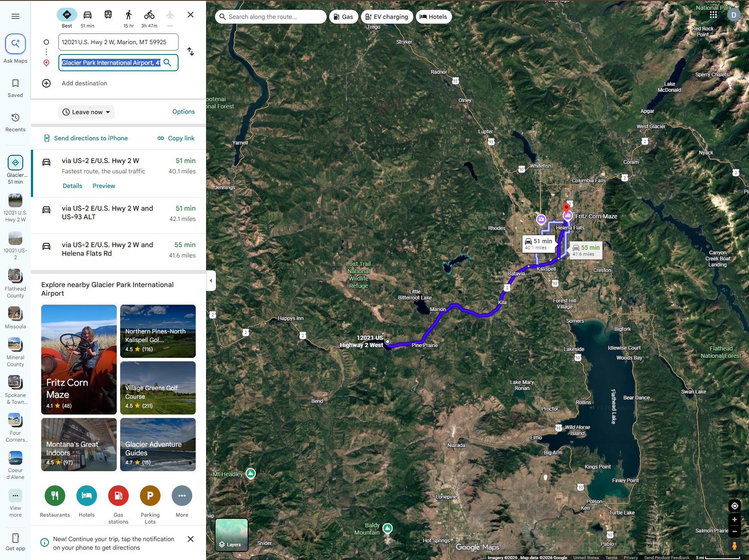Select Walking travel mode
This screenshot has height=560, width=749.
coord(129,18)
